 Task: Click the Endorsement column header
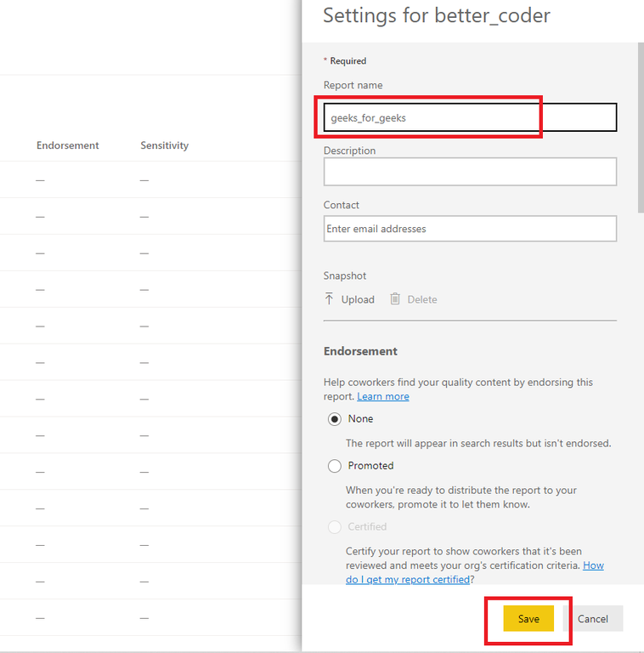click(x=68, y=145)
